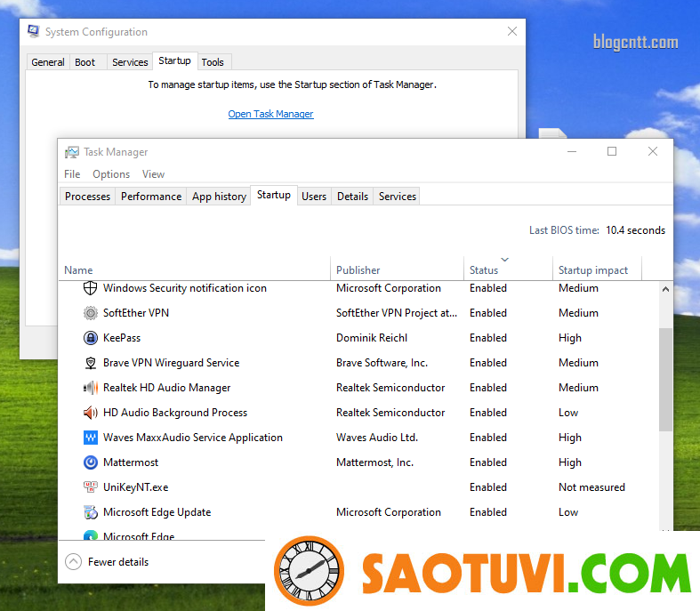
Task: Open the Options menu in Task Manager
Action: [111, 174]
